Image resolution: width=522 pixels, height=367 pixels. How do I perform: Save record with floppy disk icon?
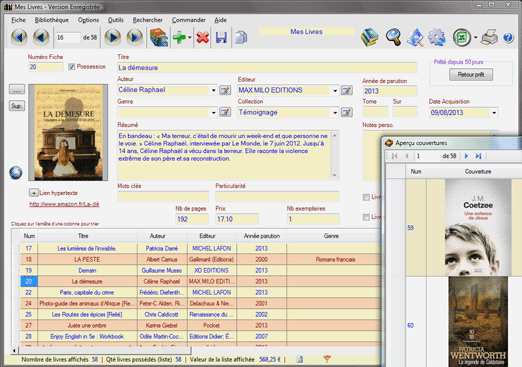(x=221, y=37)
